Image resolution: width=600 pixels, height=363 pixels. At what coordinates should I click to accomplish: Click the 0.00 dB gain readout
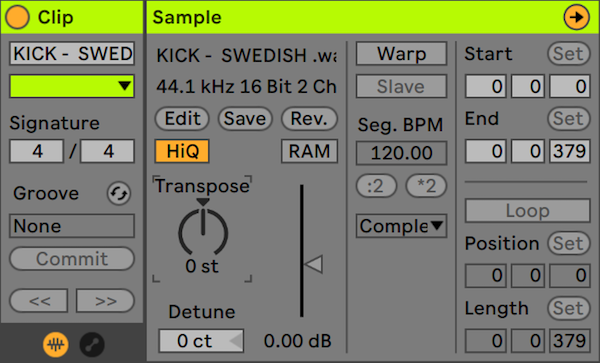click(298, 341)
